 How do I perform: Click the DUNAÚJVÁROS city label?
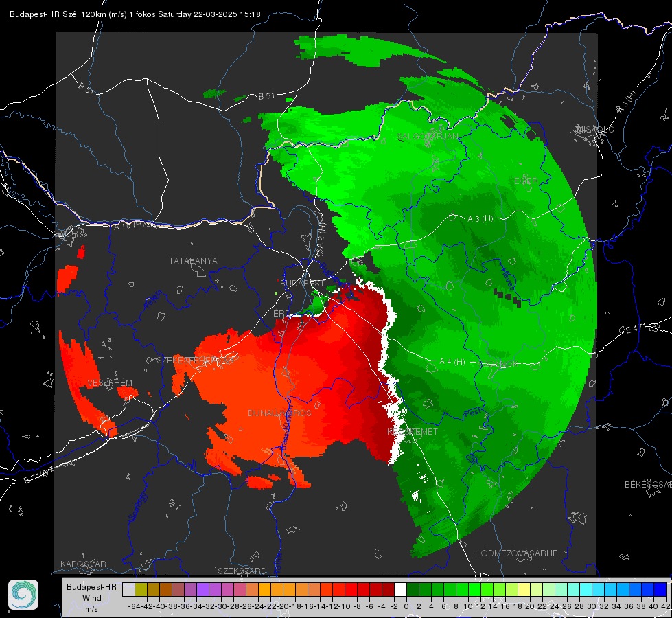click(279, 413)
